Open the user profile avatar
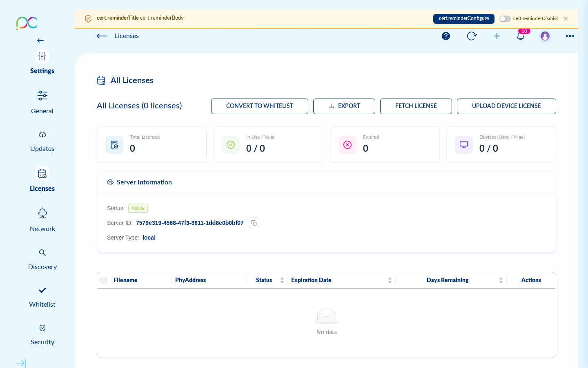 [x=545, y=36]
